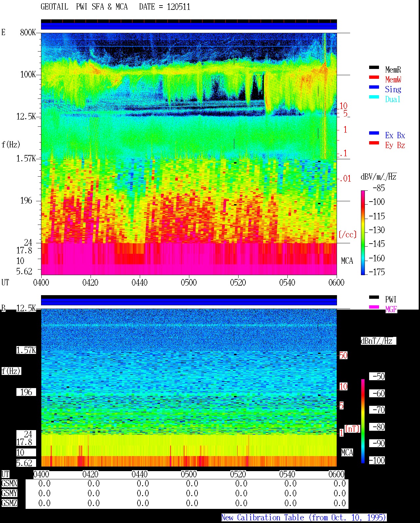The height and width of the screenshot is (523, 420).
Task: Click the black MemR legend swatch
Action: pyautogui.click(x=374, y=68)
